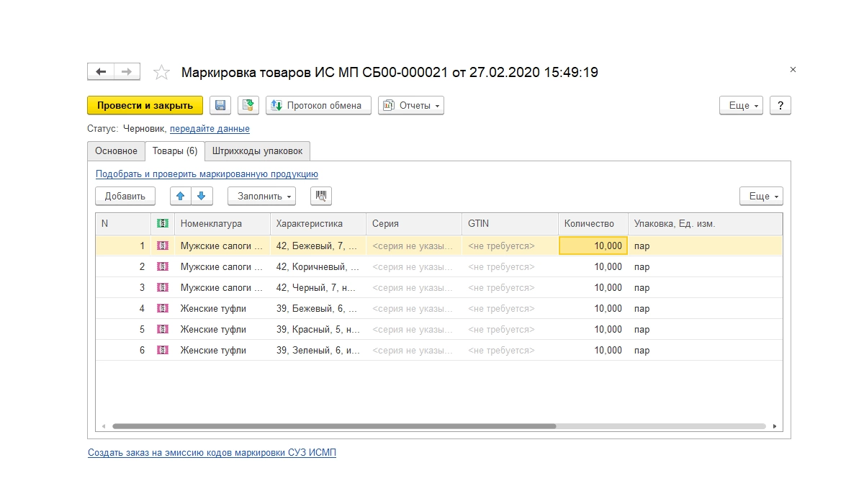Click GTIN '<не требуется>' in row 2

(x=510, y=266)
